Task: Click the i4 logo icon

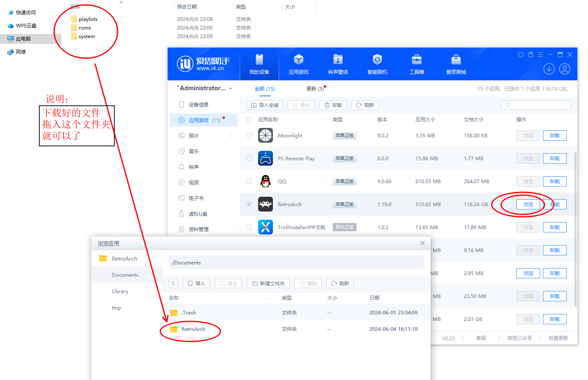Action: coord(185,64)
